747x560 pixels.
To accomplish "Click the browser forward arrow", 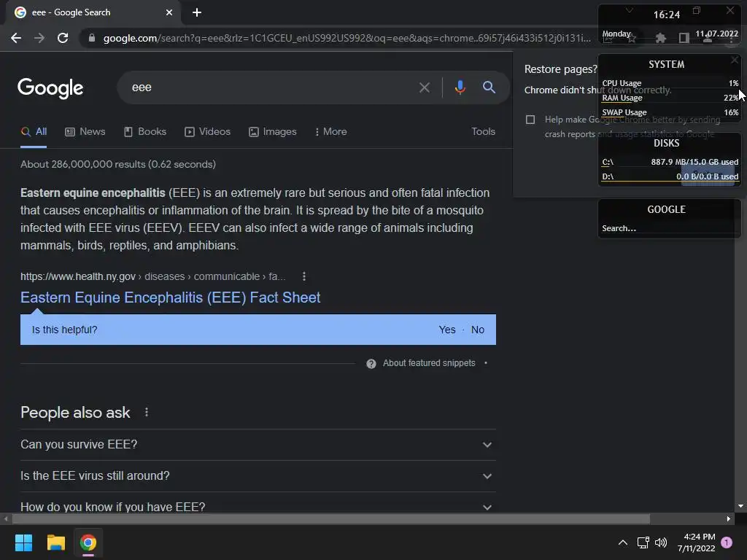I will (39, 38).
